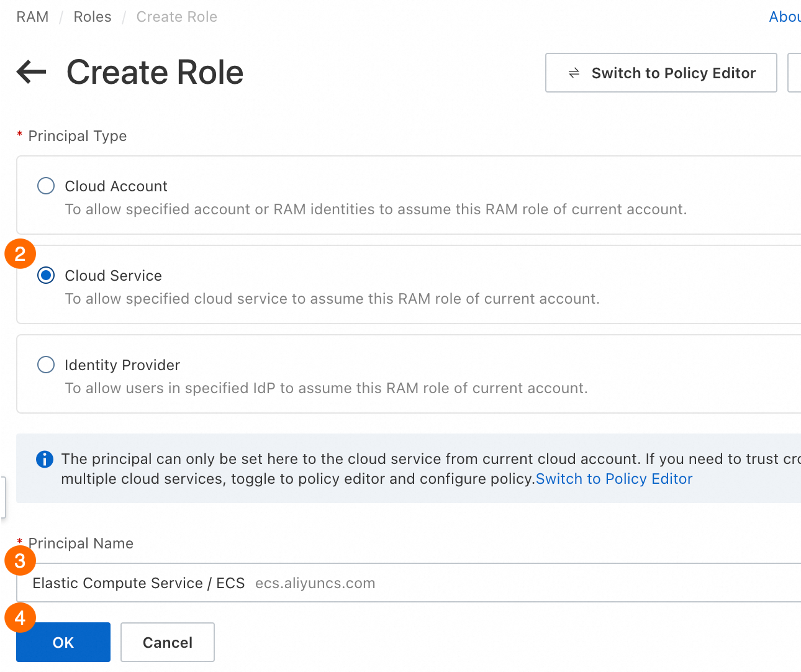Image resolution: width=801 pixels, height=672 pixels.
Task: Go to RAM in the breadcrumb
Action: [x=32, y=17]
